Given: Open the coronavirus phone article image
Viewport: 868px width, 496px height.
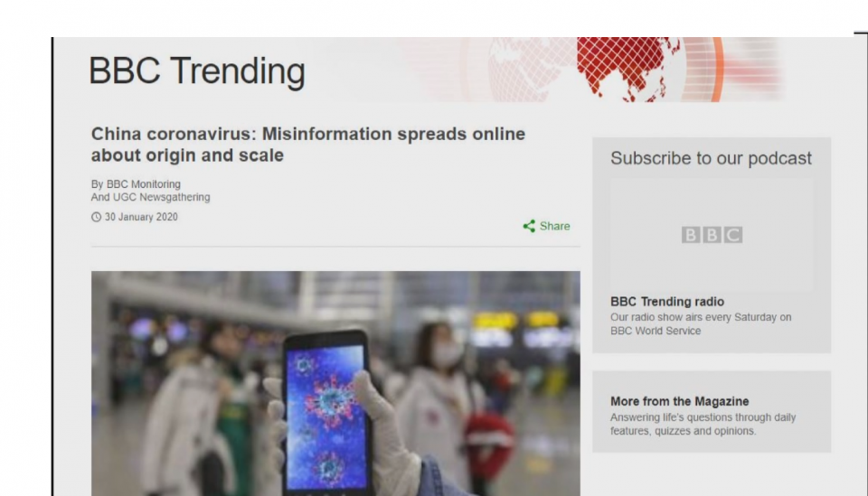Looking at the screenshot, I should pos(335,383).
